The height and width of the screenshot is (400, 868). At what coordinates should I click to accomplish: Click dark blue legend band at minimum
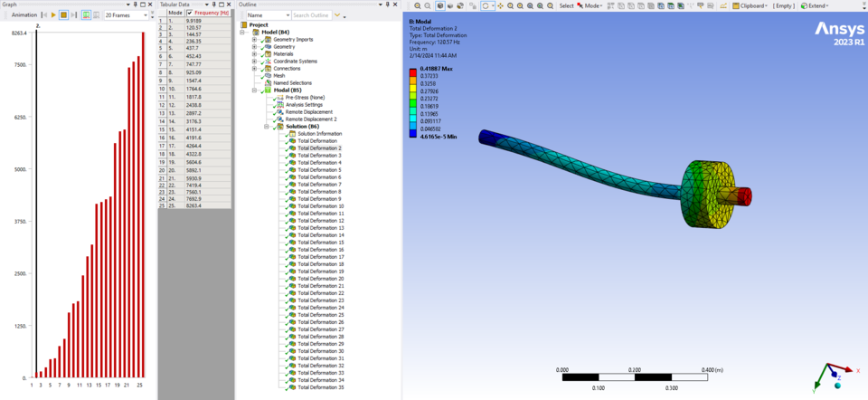point(413,132)
